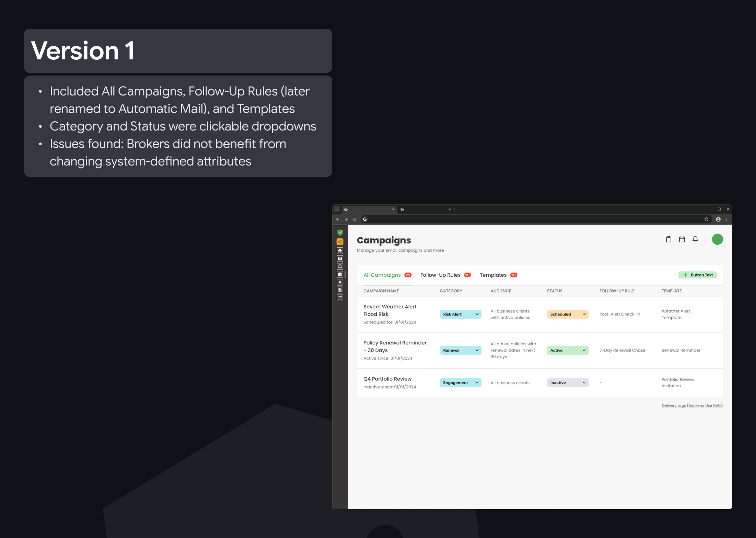The image size is (756, 538).
Task: Open the Home sidebar icon
Action: [340, 251]
